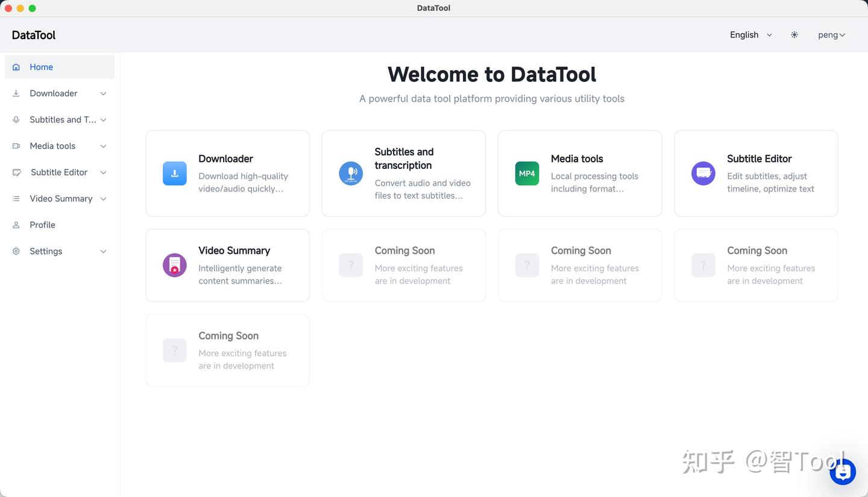Click the Profile person icon

(x=16, y=225)
